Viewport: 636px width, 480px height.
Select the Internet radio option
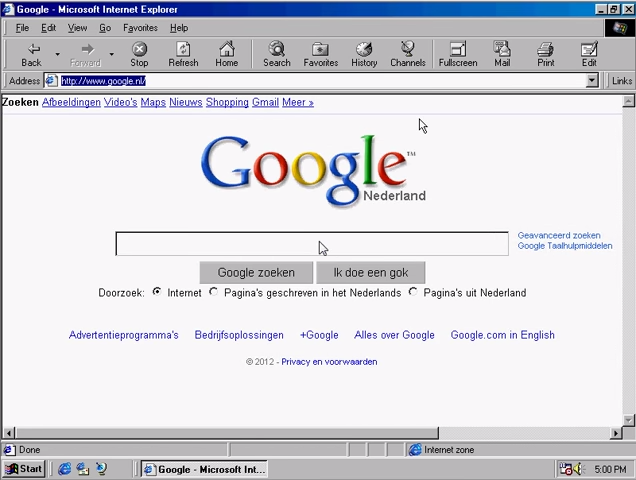157,292
